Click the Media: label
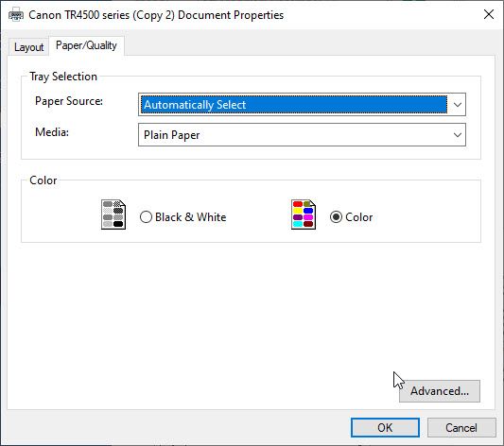 (x=52, y=132)
